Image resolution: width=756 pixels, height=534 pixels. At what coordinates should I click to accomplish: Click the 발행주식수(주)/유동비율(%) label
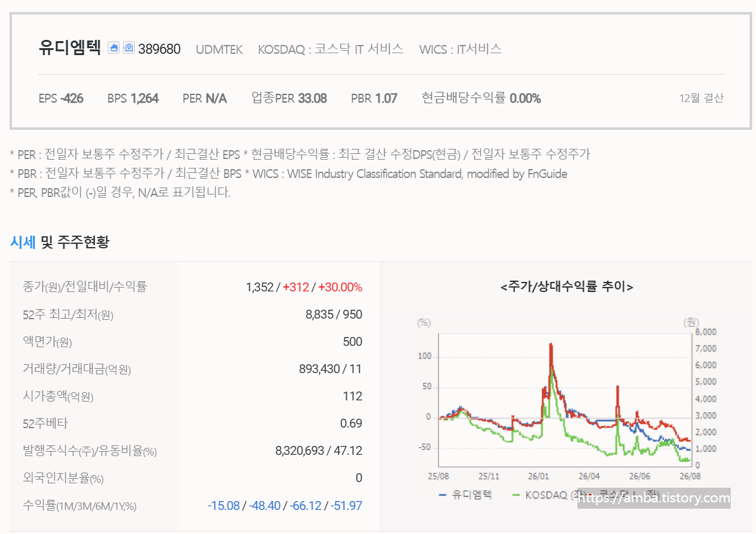pos(90,451)
